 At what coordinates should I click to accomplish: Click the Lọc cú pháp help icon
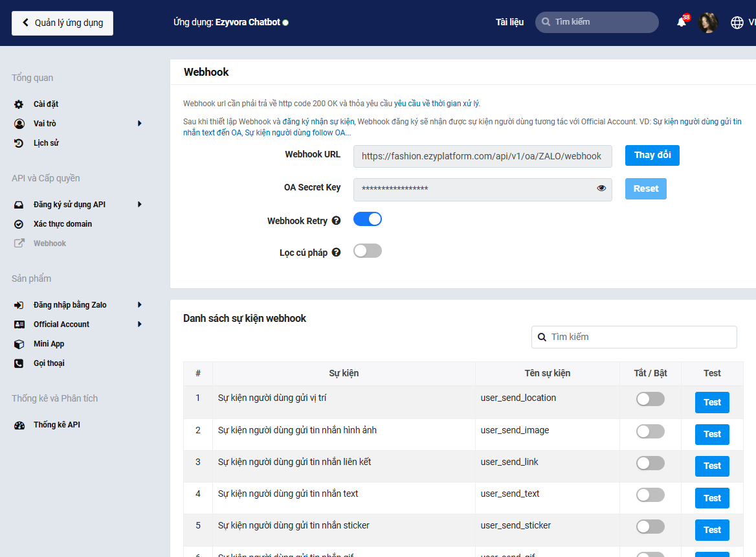(x=336, y=252)
